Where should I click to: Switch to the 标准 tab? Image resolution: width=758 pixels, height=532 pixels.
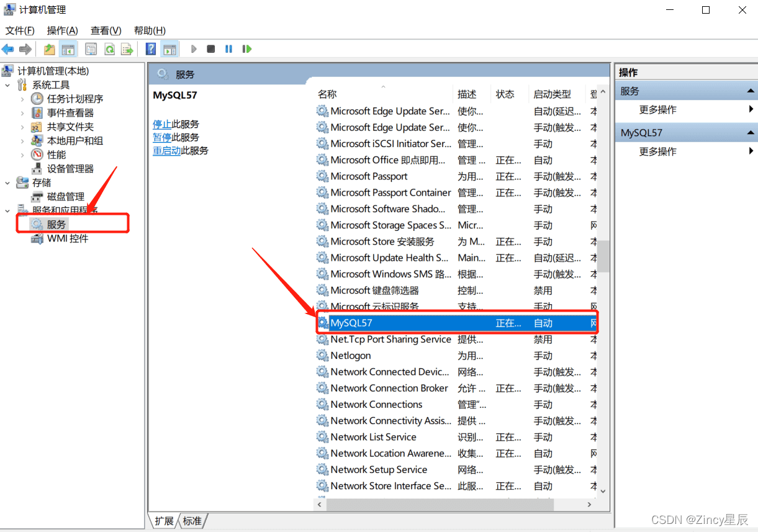click(192, 521)
